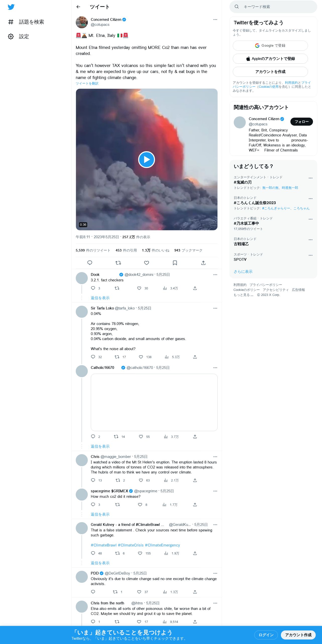Image resolution: width=322 pixels, height=644 pixels.
Task: Reply to the main tweet
Action: [90, 263]
